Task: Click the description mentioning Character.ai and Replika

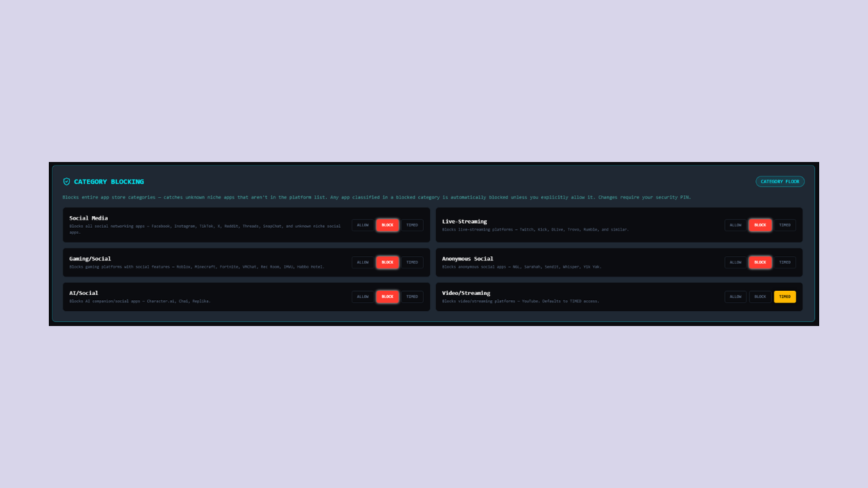Action: point(140,301)
